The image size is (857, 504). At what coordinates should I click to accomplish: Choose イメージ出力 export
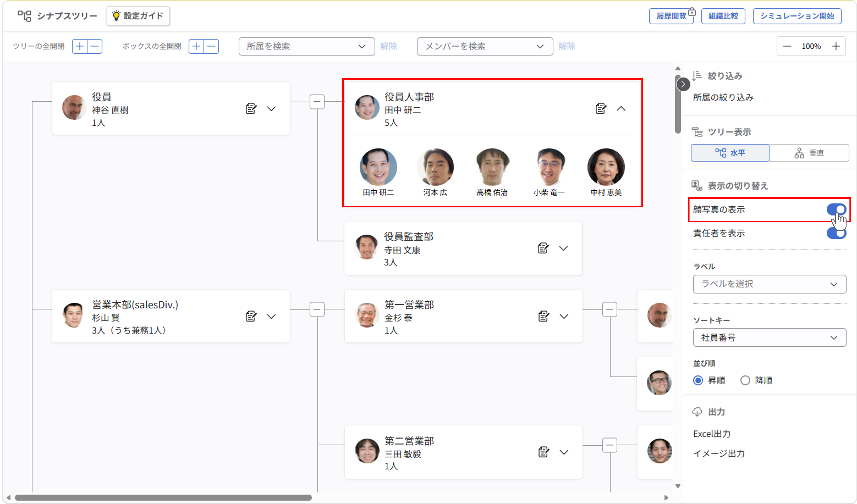(x=719, y=454)
